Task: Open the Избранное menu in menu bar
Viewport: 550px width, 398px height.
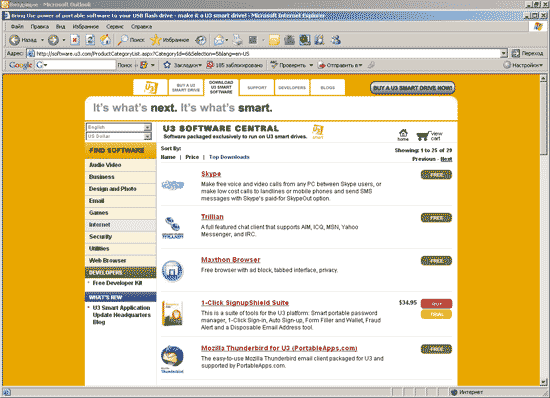Action: click(x=86, y=27)
